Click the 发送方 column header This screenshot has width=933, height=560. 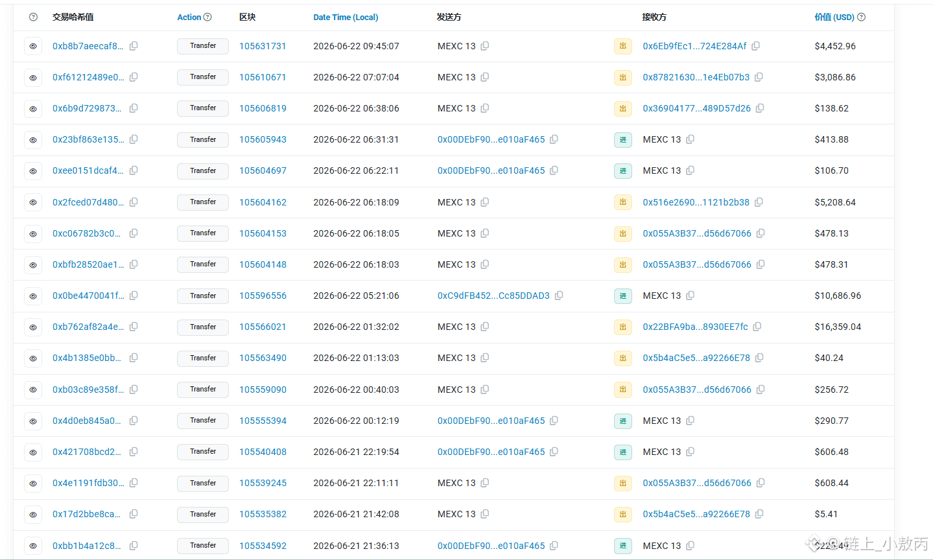(x=449, y=17)
